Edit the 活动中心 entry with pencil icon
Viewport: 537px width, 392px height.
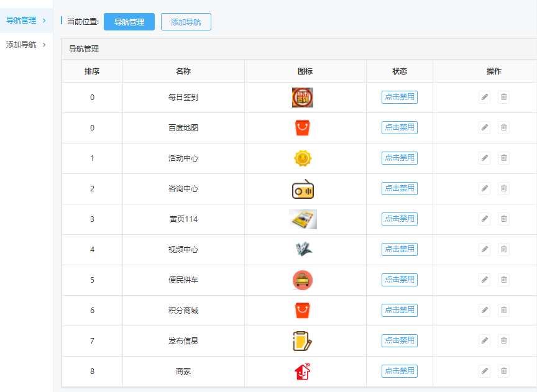coord(484,158)
